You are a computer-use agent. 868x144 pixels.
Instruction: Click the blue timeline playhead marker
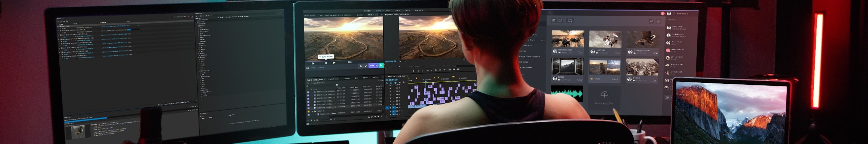[426, 81]
